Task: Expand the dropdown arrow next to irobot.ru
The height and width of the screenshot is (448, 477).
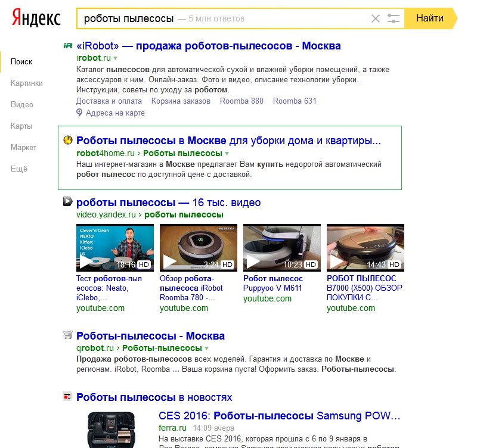Action: click(x=115, y=58)
